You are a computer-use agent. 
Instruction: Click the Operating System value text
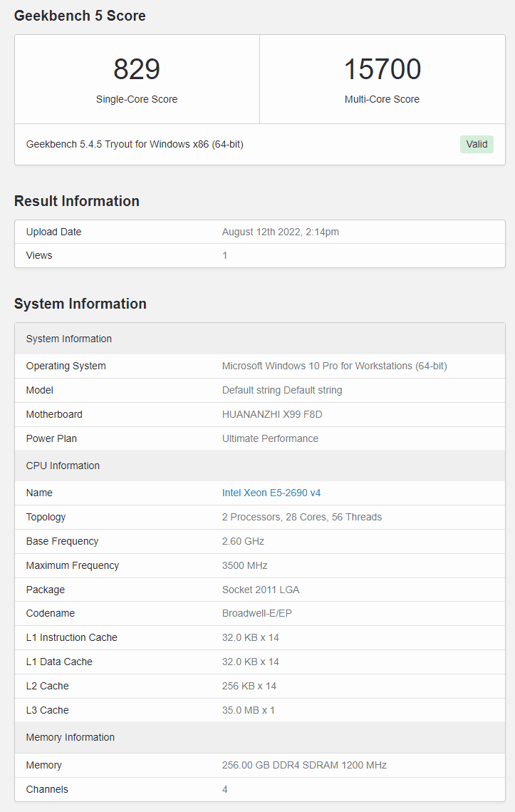point(334,366)
